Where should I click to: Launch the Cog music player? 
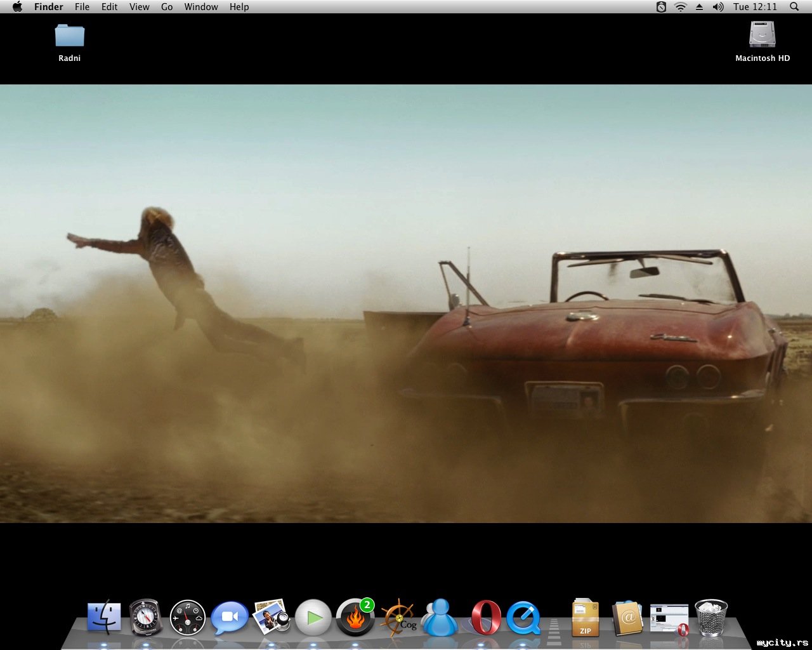click(x=398, y=617)
